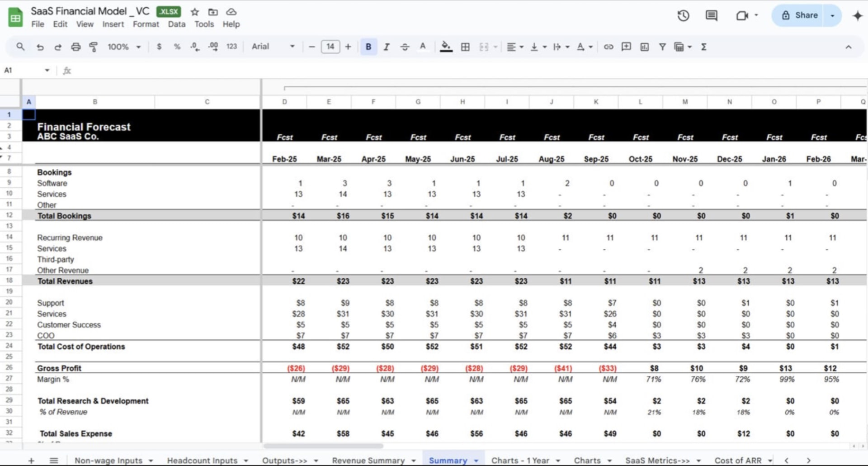Open the name box dropdown arrow
868x466 pixels.
coord(47,70)
